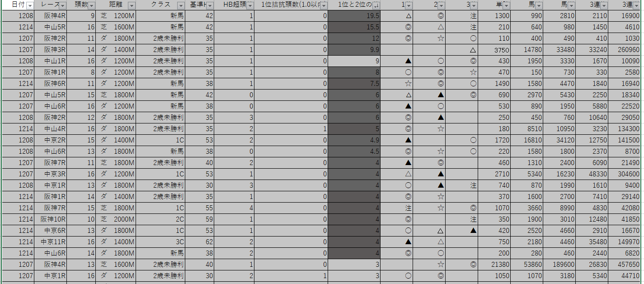
Task: Open the 単 column filter dropdown
Action: click(x=507, y=5)
